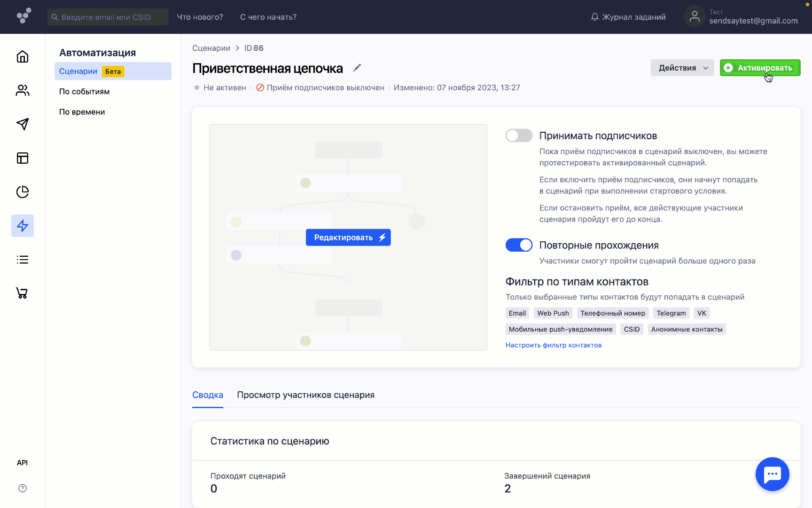This screenshot has height=508, width=812.
Task: Open the Действия dropdown
Action: click(x=682, y=67)
